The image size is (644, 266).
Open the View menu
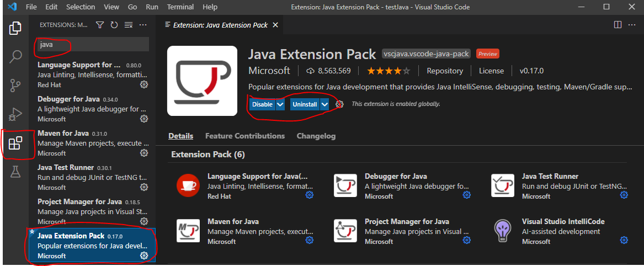(x=111, y=7)
